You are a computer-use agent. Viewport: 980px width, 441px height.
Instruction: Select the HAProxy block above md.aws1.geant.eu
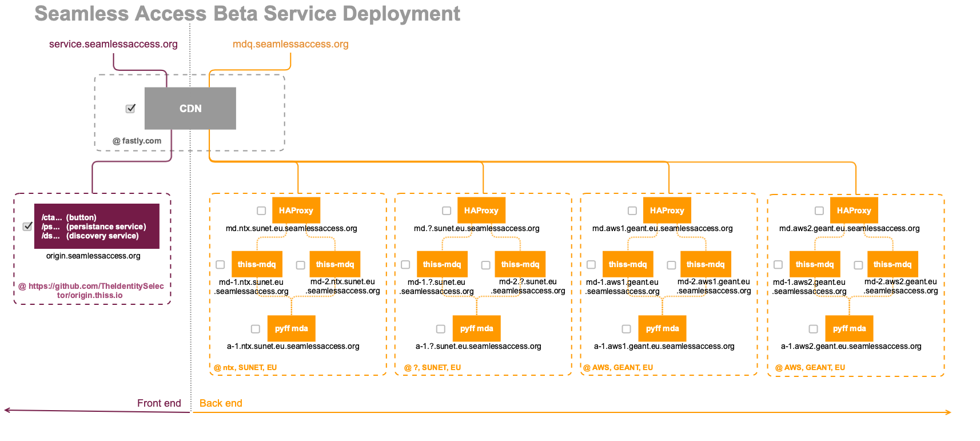pos(667,210)
